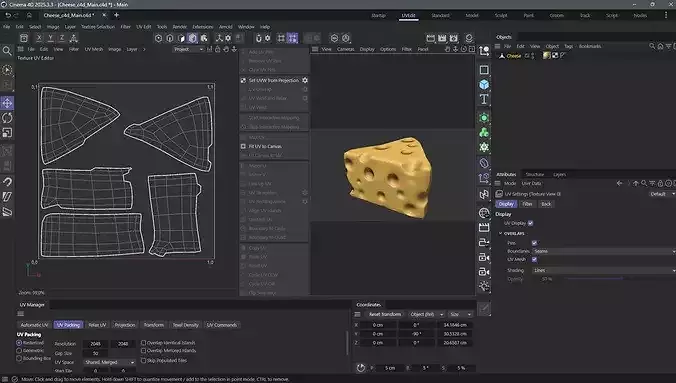Expand more UV editor menus chevron
676x383 pixels.
coord(144,49)
